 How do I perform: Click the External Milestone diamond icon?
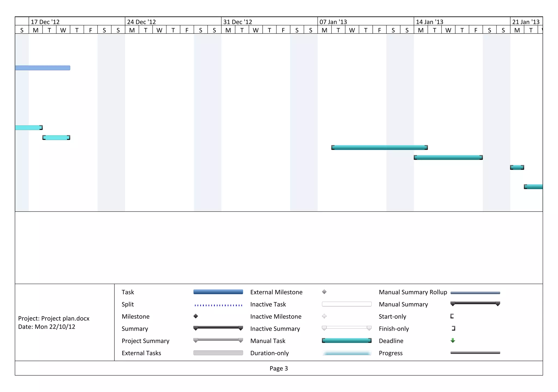click(x=324, y=292)
